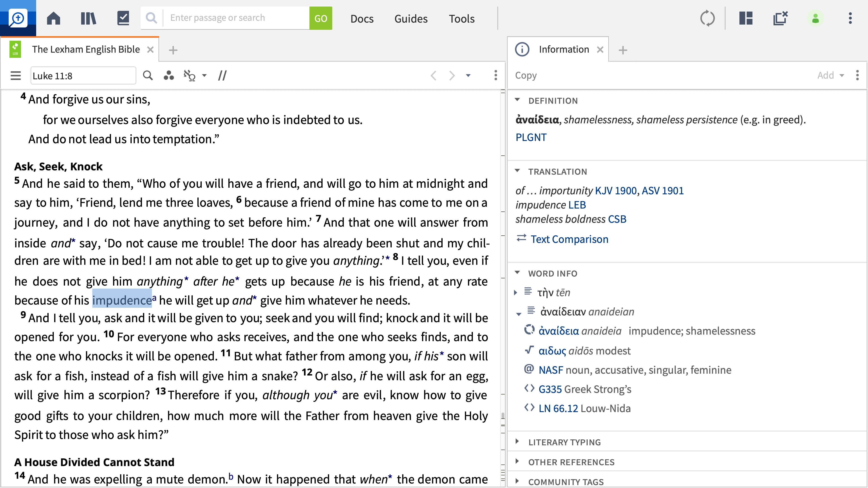
Task: Open the navigation history dropdown arrow
Action: [468, 75]
